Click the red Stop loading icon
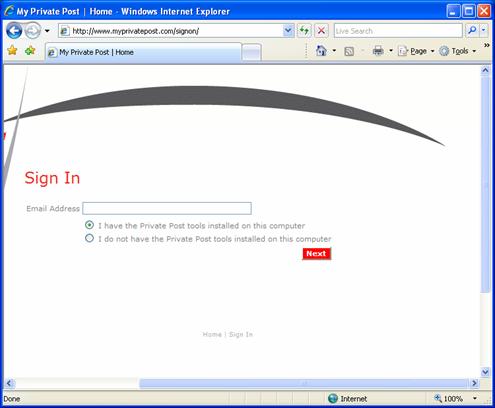The image size is (495, 408). [321, 31]
